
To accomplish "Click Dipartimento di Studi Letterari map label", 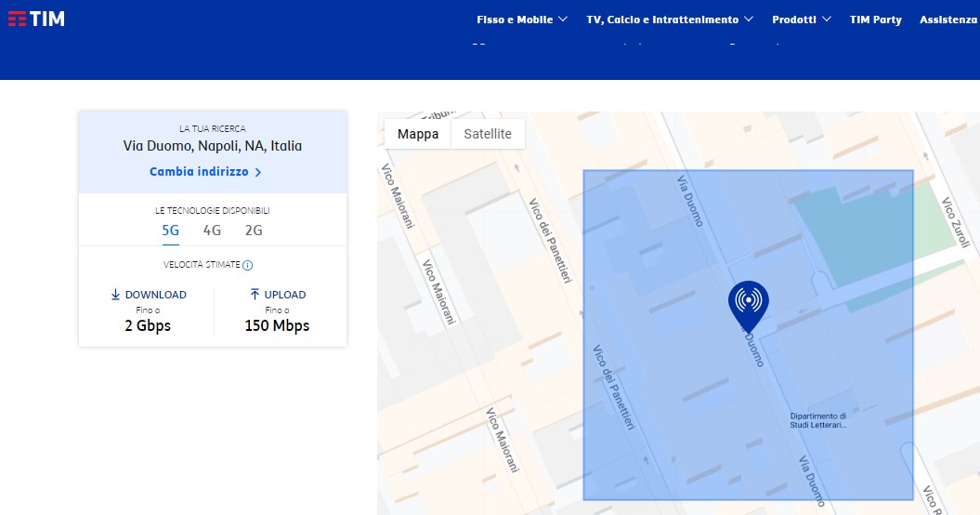I will 817,420.
